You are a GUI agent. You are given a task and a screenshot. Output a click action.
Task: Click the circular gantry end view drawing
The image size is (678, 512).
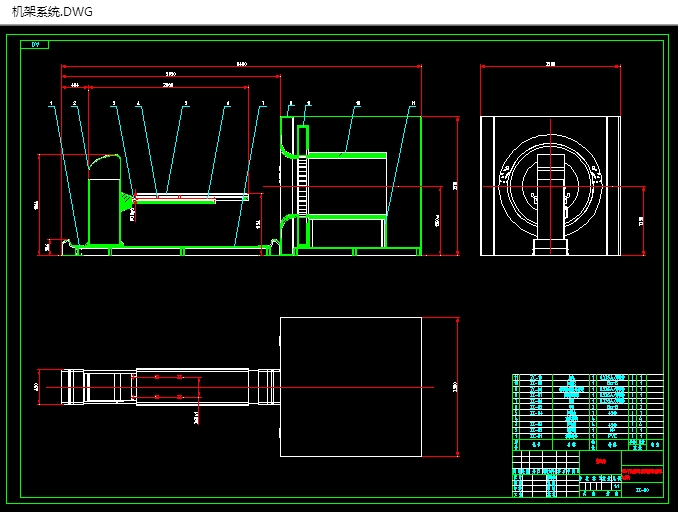click(x=550, y=186)
